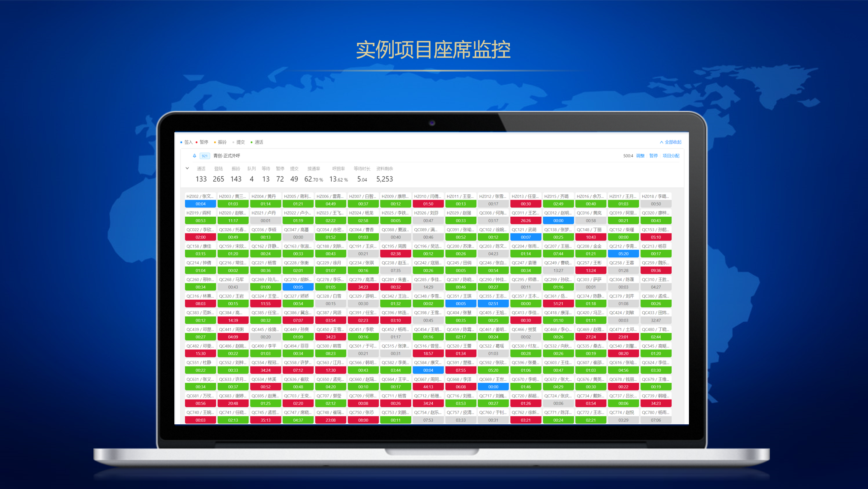
Task: Click seat HZ020 green timer 11:17
Action: (233, 221)
